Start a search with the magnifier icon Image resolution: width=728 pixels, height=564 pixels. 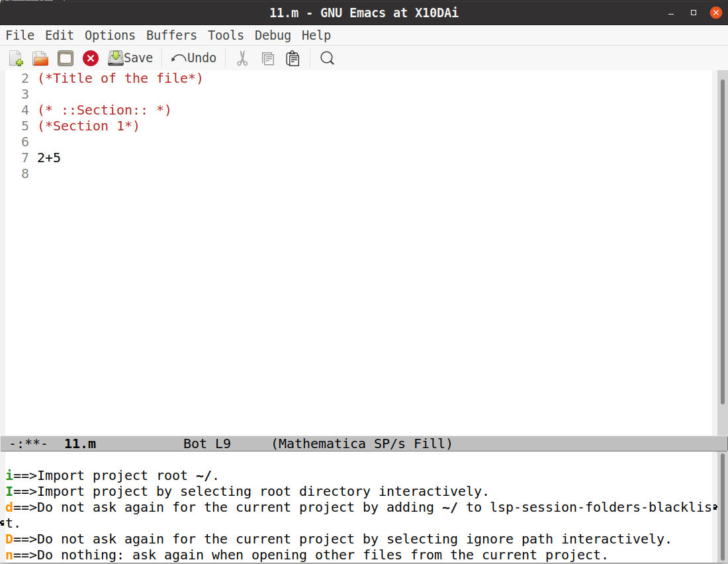(x=327, y=58)
